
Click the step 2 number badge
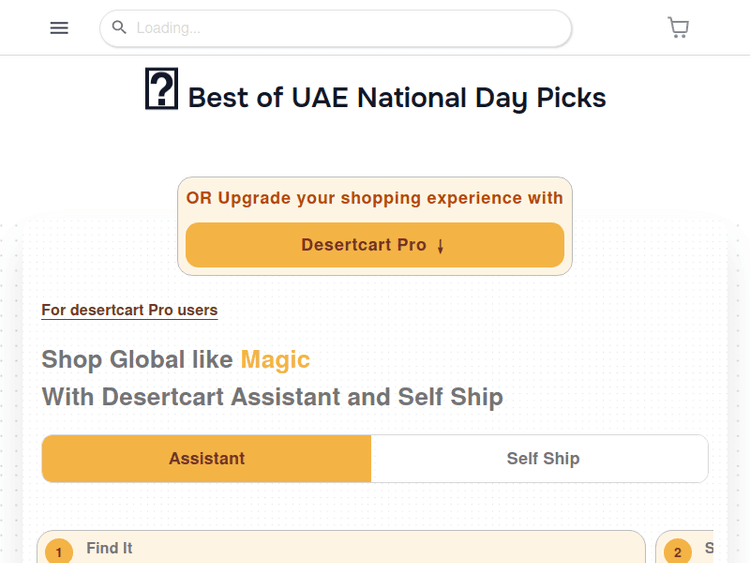[677, 551]
